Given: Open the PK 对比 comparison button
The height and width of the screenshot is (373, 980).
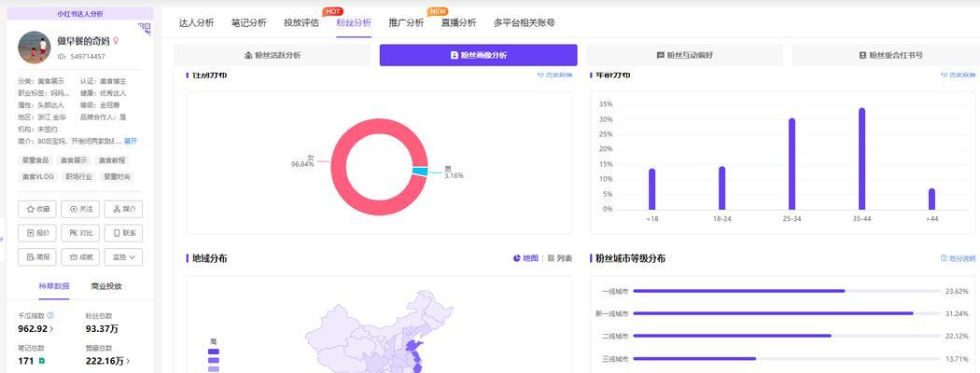Looking at the screenshot, I should pos(80,233).
